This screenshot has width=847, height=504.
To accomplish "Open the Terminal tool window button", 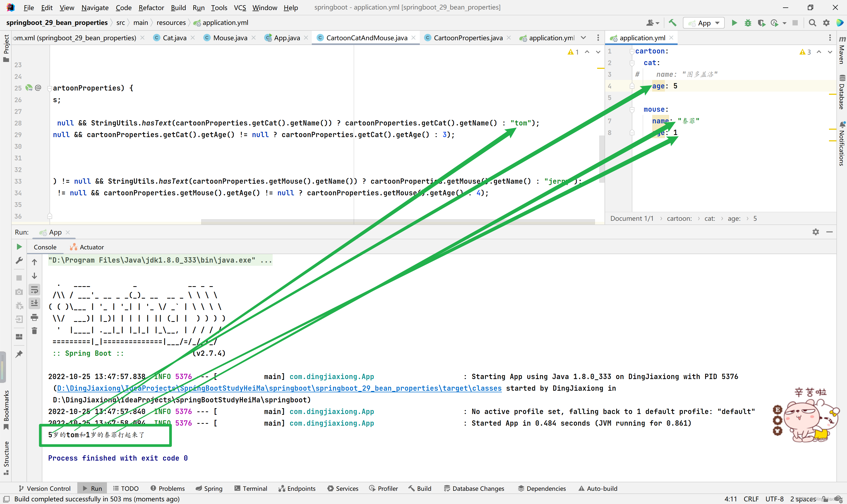I will [x=251, y=488].
